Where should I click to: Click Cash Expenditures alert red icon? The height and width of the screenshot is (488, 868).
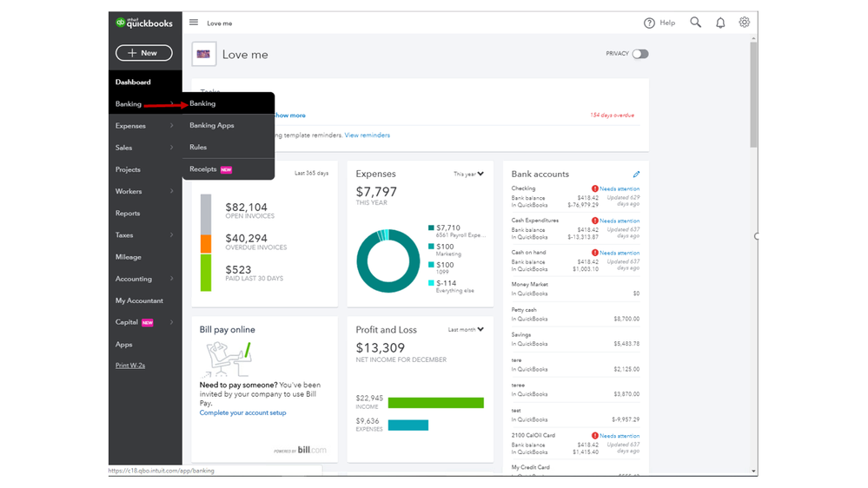pos(594,221)
